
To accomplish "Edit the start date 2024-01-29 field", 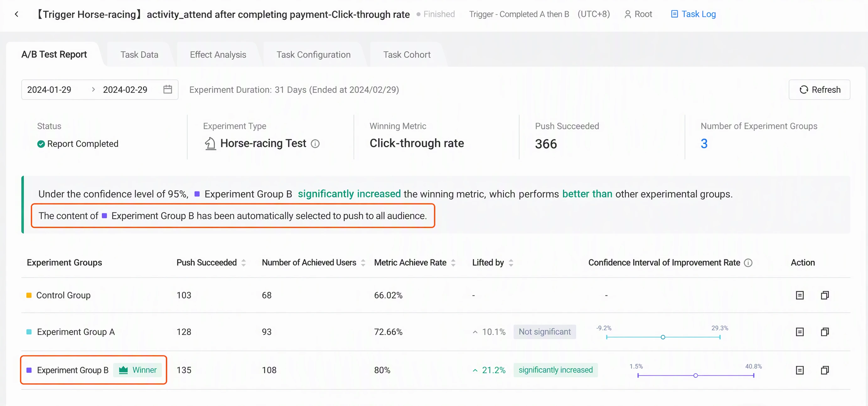I will point(49,90).
